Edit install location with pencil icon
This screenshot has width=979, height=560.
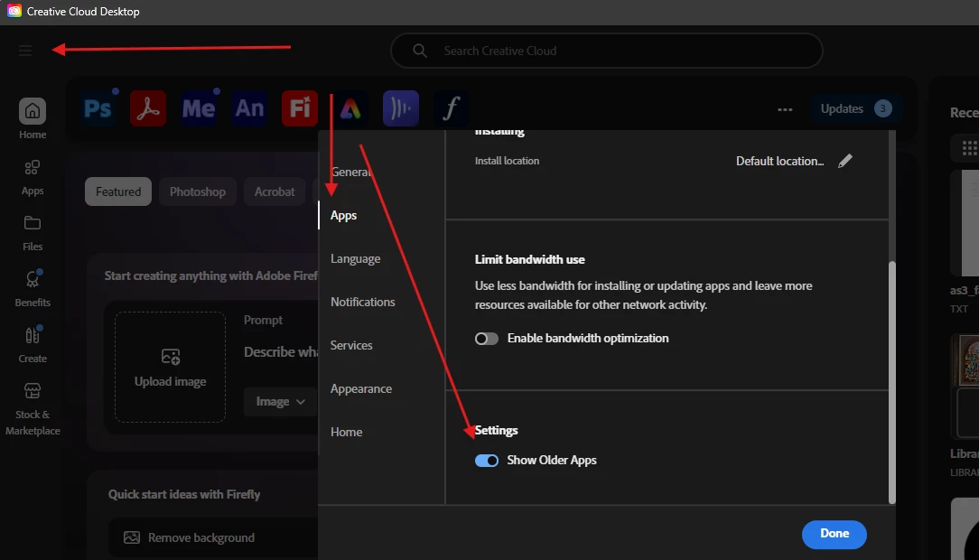pyautogui.click(x=844, y=161)
